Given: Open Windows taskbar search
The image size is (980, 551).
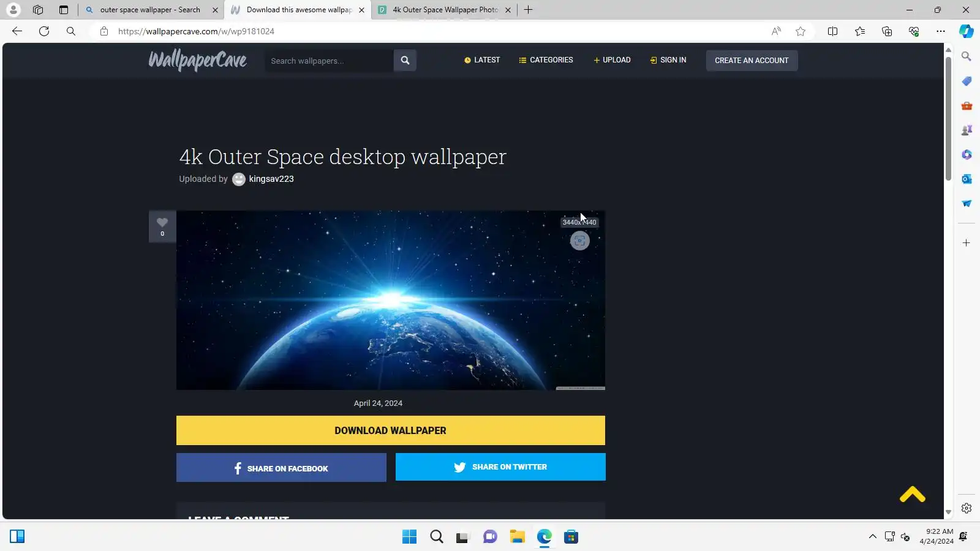Looking at the screenshot, I should pyautogui.click(x=437, y=537).
